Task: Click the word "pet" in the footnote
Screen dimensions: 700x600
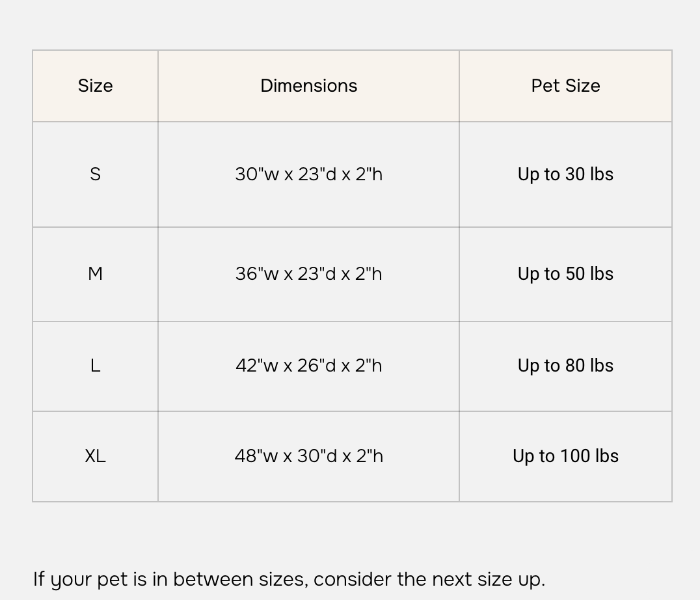Action: (x=112, y=580)
